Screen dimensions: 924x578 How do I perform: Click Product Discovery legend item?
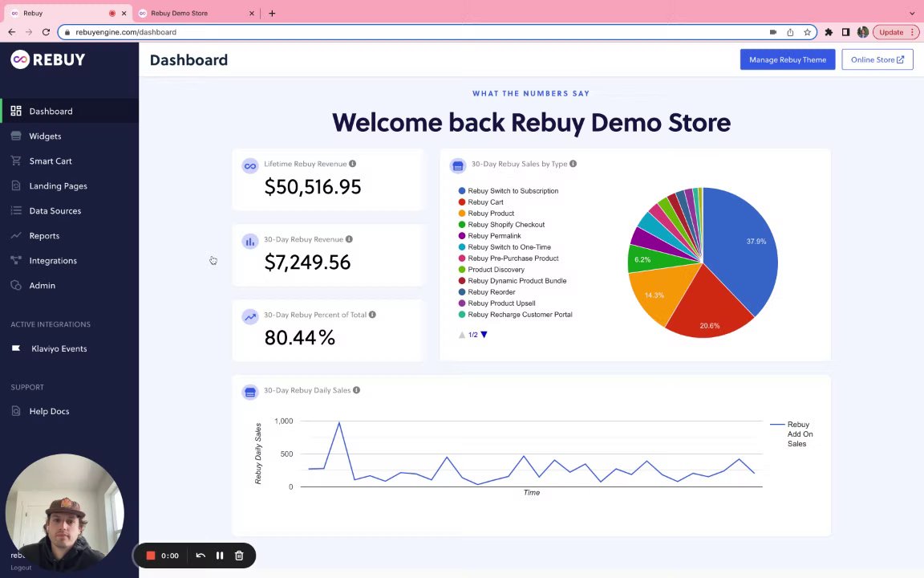tap(492, 270)
